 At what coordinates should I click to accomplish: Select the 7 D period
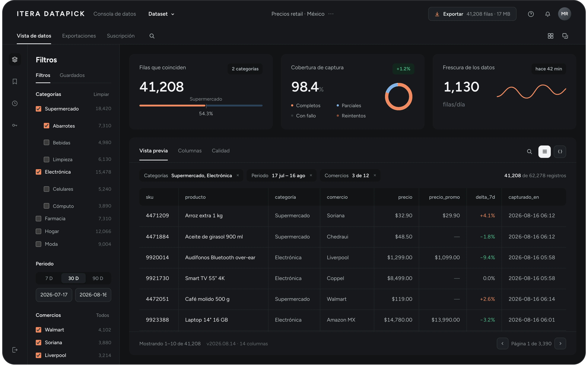pyautogui.click(x=49, y=278)
